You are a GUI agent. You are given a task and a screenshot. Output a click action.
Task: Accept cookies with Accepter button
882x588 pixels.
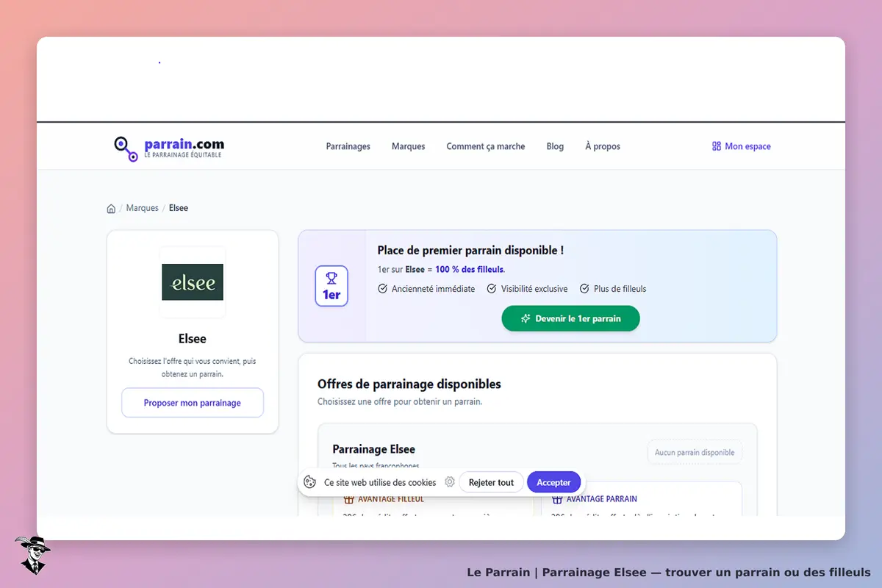[554, 482]
